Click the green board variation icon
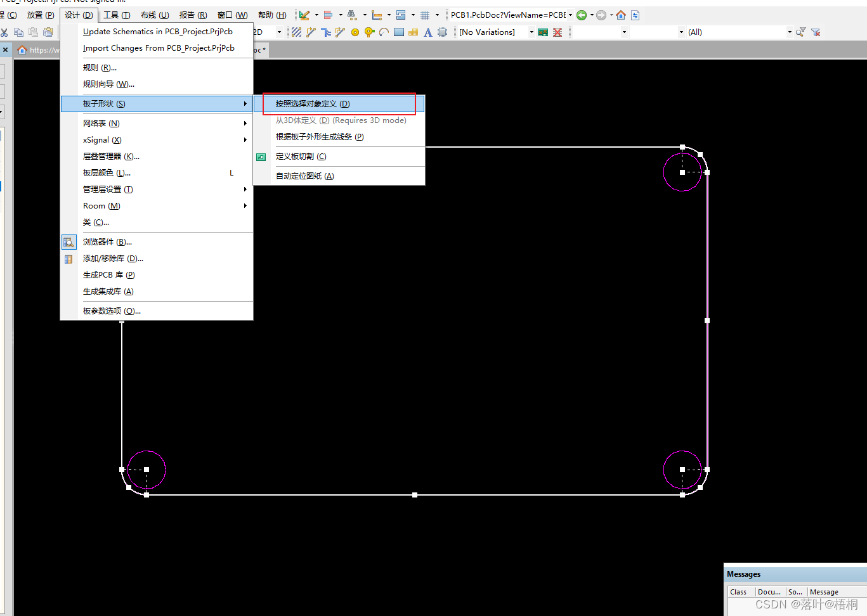The image size is (867, 616). click(x=543, y=32)
